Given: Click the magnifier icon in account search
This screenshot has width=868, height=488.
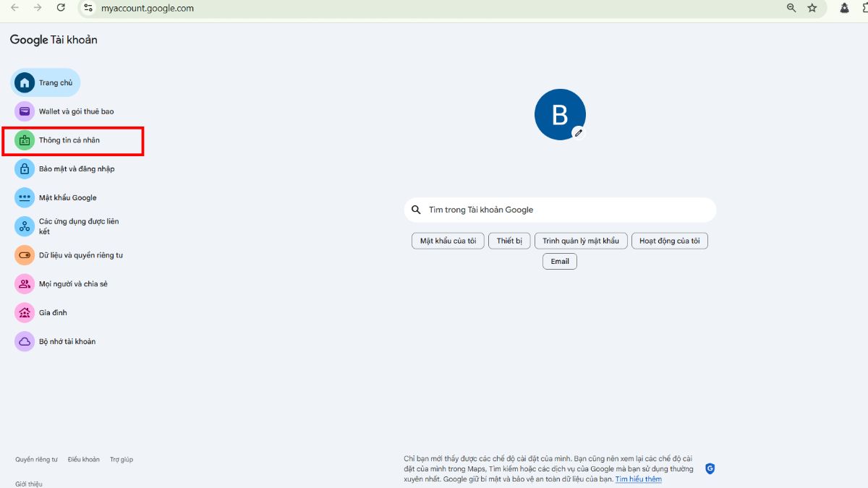Looking at the screenshot, I should coord(416,210).
